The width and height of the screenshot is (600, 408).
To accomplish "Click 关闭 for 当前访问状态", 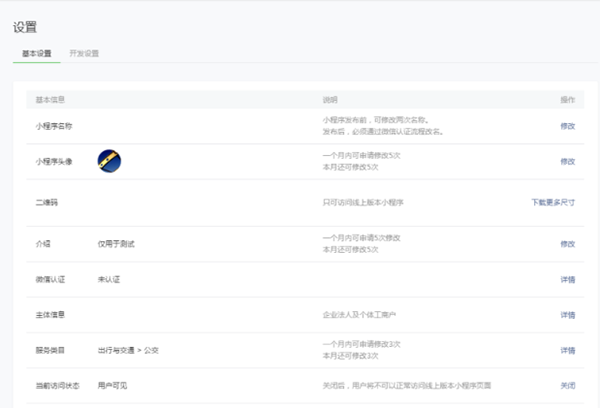I will (x=567, y=385).
